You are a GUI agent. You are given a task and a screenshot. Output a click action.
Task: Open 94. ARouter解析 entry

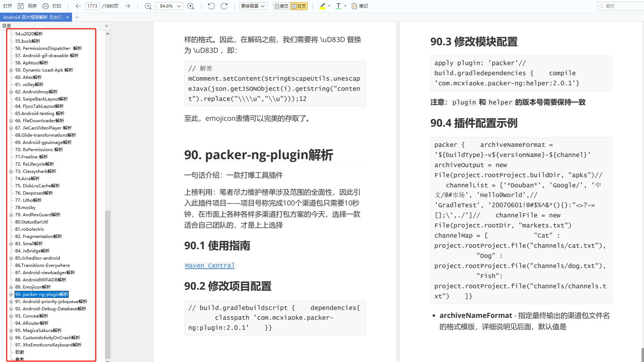pos(32,323)
